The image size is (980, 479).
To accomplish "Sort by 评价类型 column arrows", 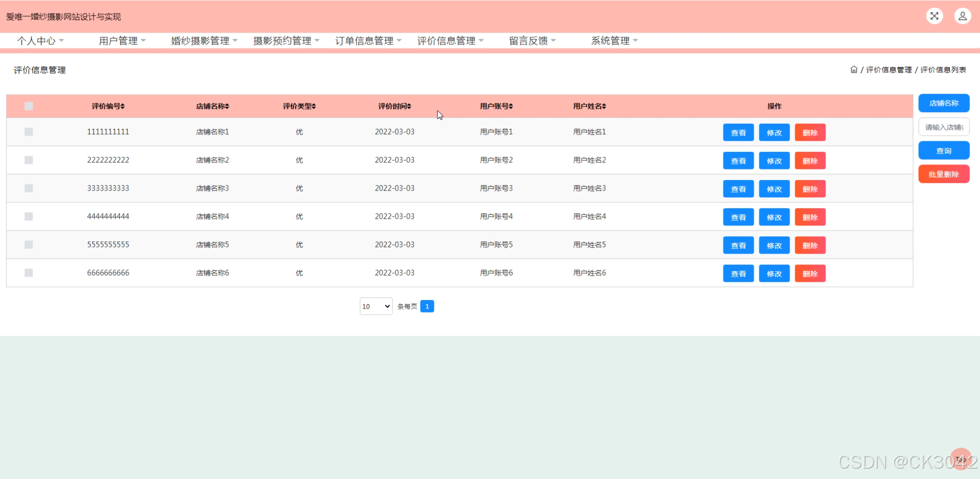I will [x=314, y=106].
